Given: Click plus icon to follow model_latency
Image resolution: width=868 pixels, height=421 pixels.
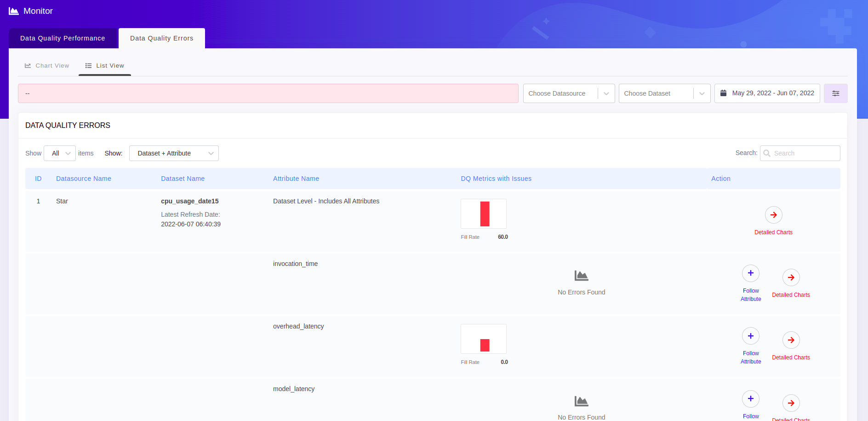Looking at the screenshot, I should (750, 399).
